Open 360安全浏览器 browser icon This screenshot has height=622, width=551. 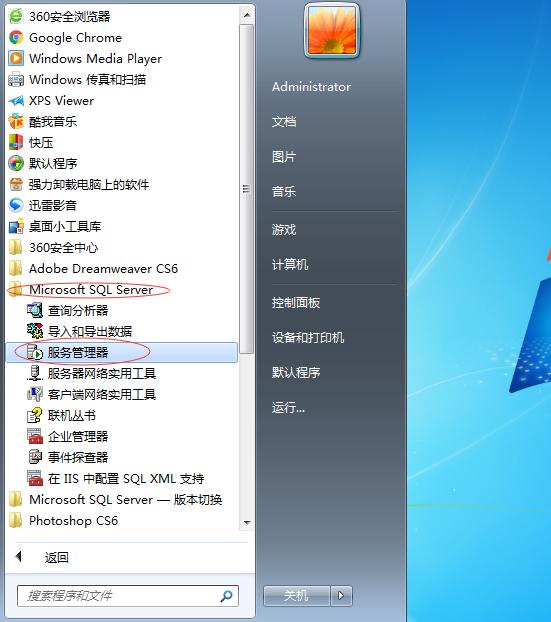[x=16, y=16]
